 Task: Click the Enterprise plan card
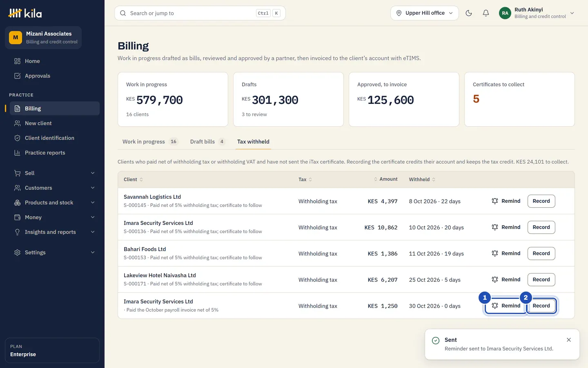[x=52, y=350]
